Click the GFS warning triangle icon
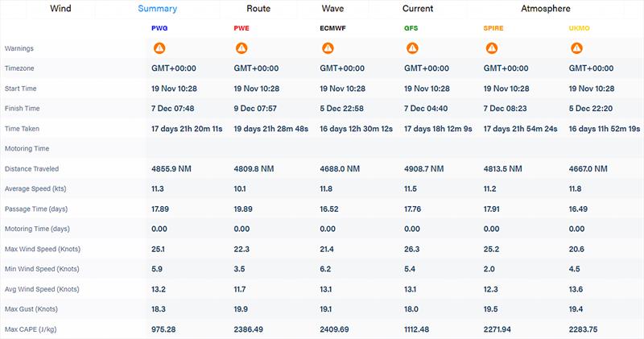 (411, 48)
